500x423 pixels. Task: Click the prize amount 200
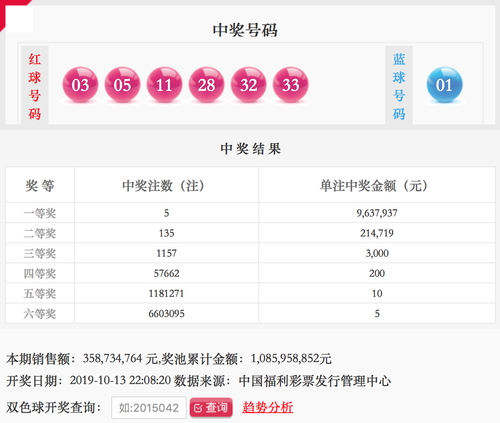pos(377,273)
